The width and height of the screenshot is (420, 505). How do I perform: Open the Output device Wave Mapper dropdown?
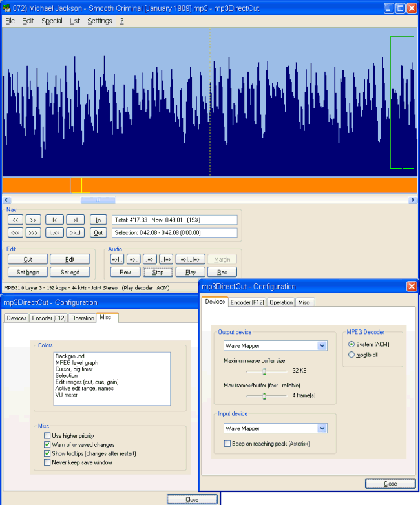(x=322, y=346)
